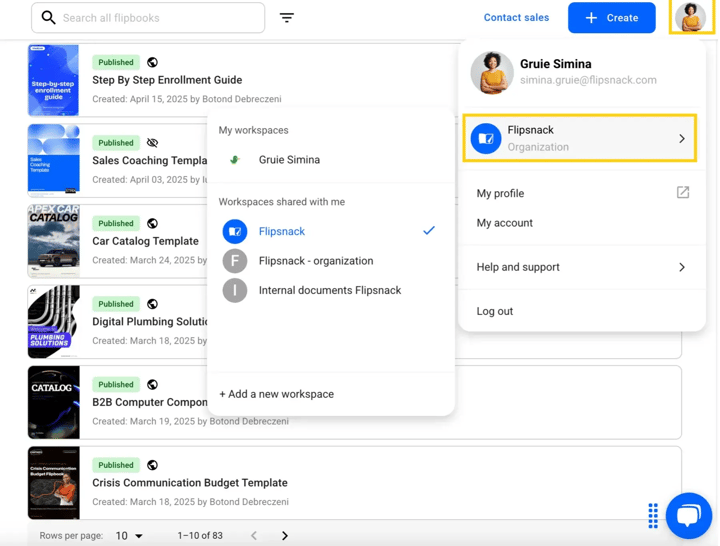Switch to Flipsnack - organization workspace
720x546 pixels.
pos(331,261)
